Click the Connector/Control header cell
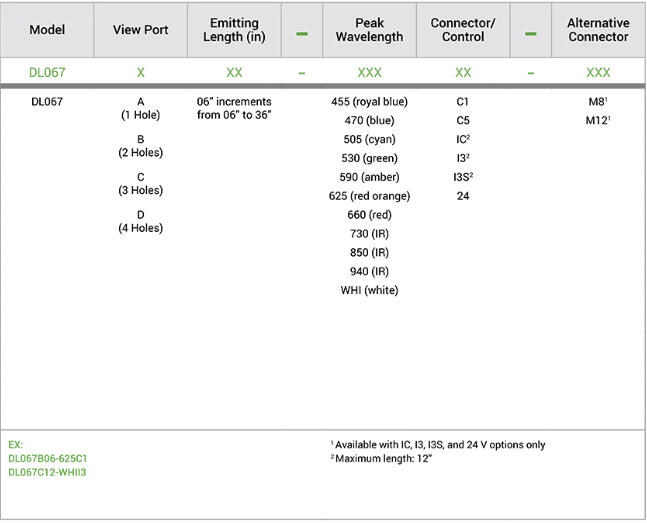Image resolution: width=647 pixels, height=523 pixels. 463,30
